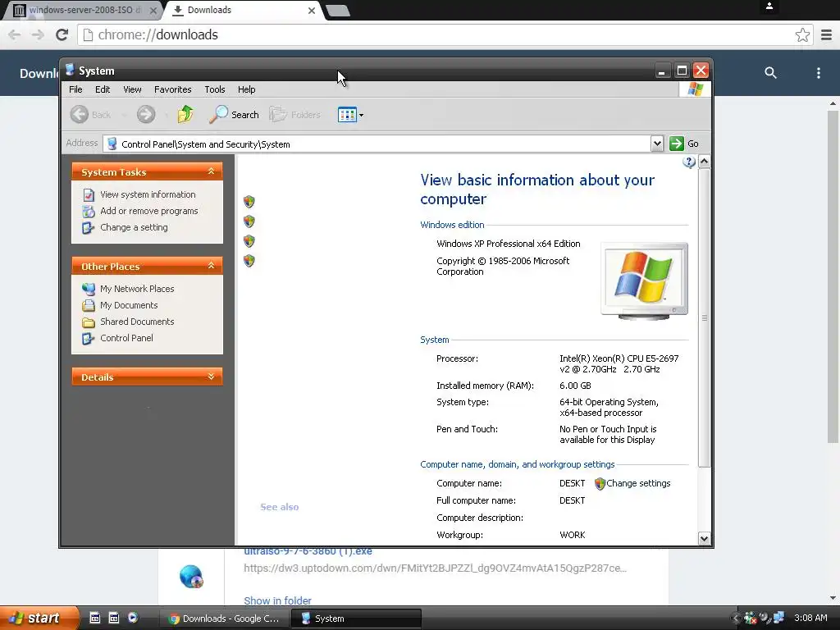The width and height of the screenshot is (840, 630).
Task: Click the Downloads - Google Chrome taskbar button
Action: 225,619
